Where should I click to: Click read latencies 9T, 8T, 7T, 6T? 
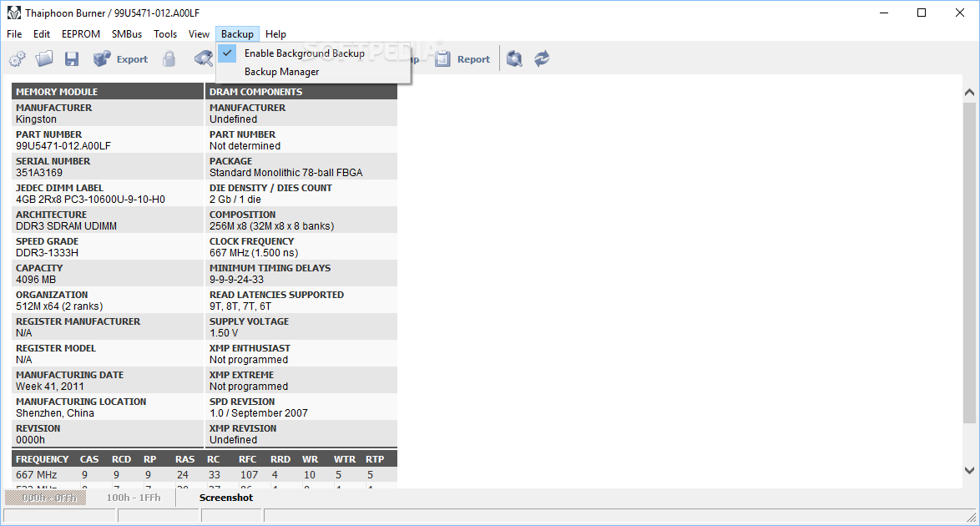240,306
